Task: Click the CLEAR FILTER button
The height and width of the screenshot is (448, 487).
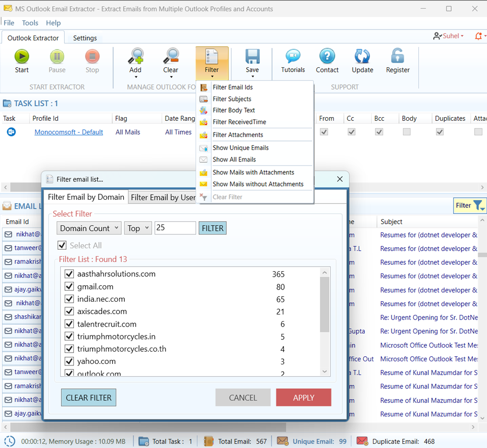Action: click(89, 398)
